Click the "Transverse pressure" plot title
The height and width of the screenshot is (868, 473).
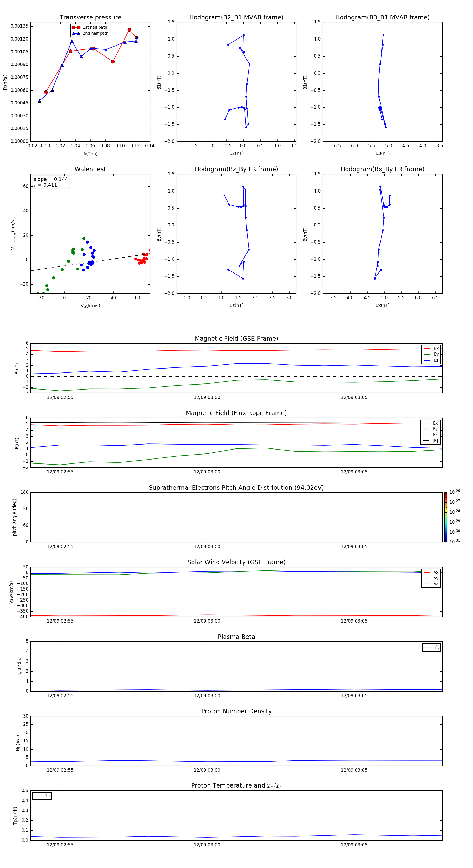click(90, 18)
